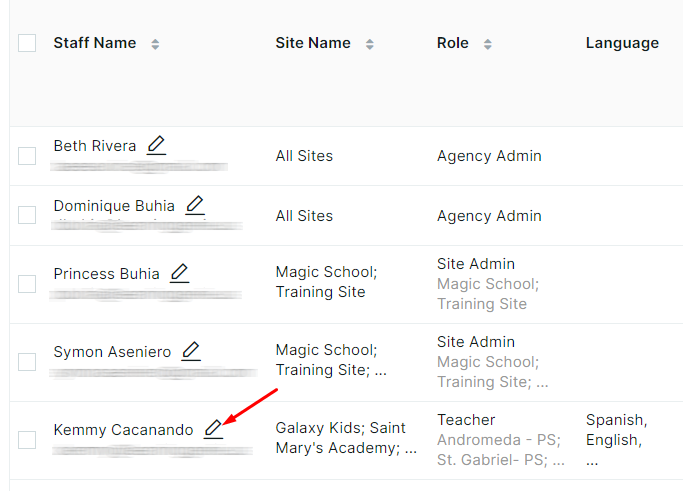Screen dimensions: 683x491
Task: Open the edit pencil next to Dominique Buhia
Action: [195, 205]
